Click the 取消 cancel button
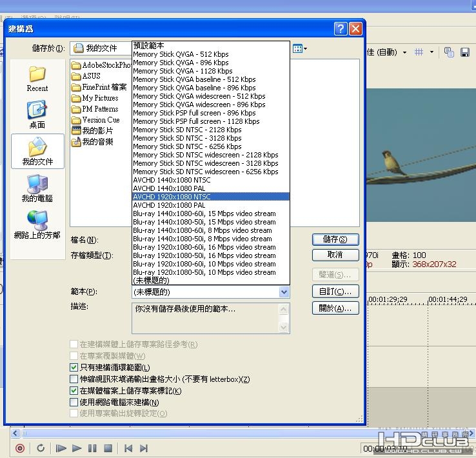 335,255
